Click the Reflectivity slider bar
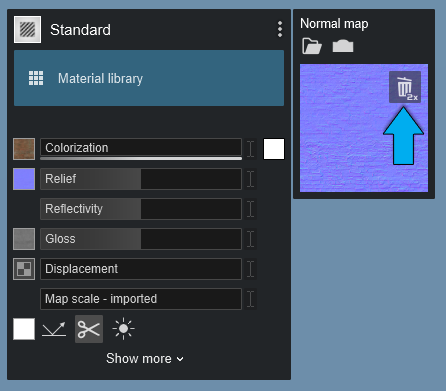Screen dimensions: 446x391 point(141,209)
